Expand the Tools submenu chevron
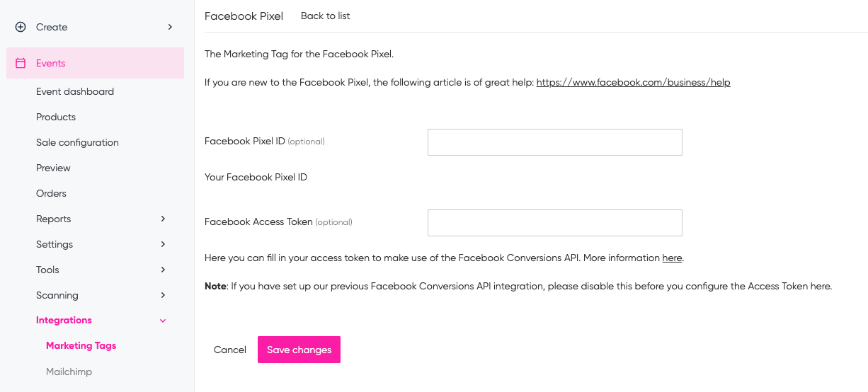Image resolution: width=868 pixels, height=392 pixels. (x=163, y=270)
